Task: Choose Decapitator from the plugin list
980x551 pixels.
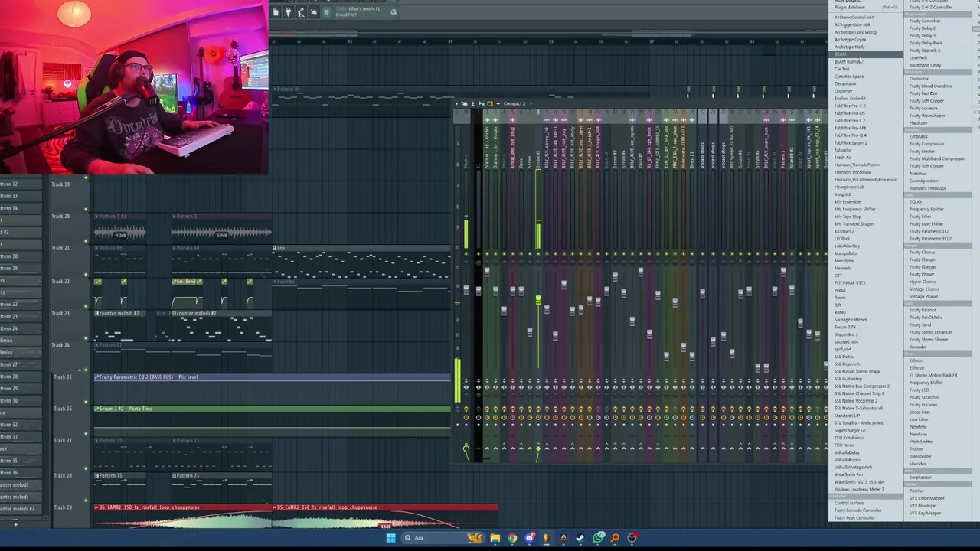Action: tap(845, 83)
